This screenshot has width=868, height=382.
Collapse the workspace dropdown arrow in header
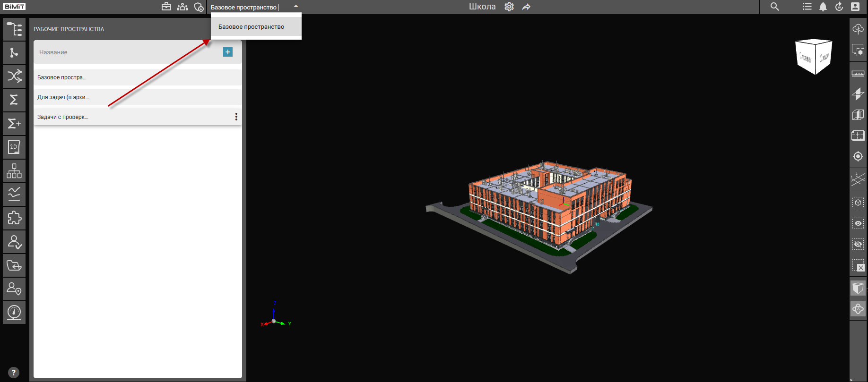point(296,7)
